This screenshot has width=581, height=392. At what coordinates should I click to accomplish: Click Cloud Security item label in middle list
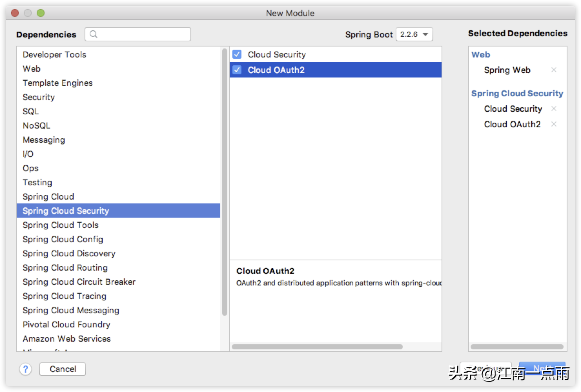277,55
